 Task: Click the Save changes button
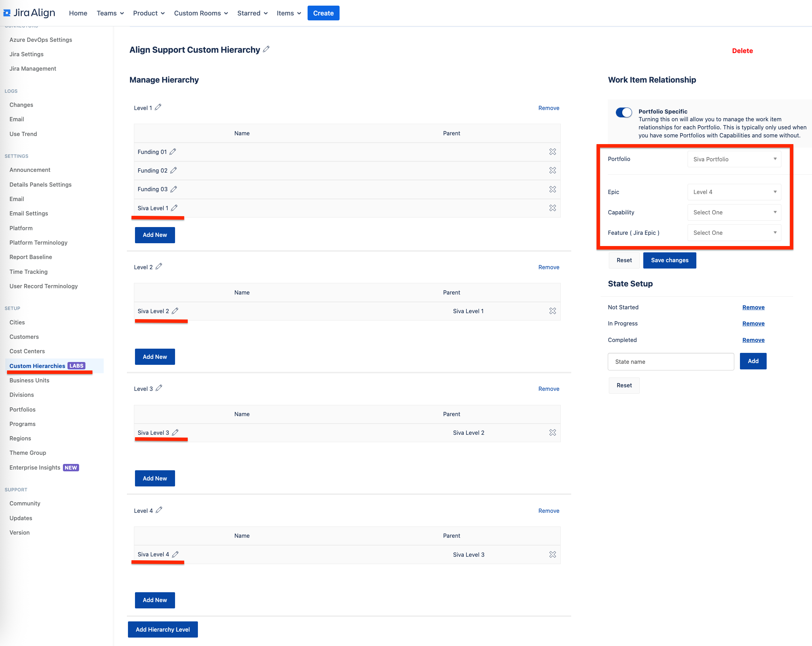(669, 260)
